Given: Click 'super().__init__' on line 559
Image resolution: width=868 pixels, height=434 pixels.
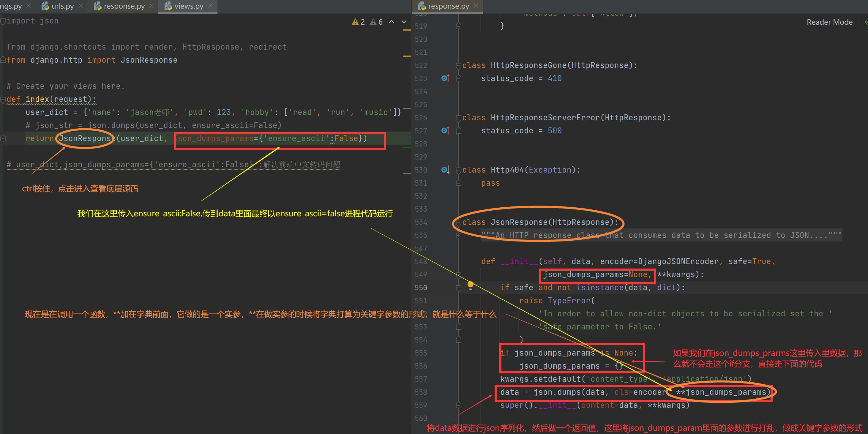Looking at the screenshot, I should tap(538, 405).
